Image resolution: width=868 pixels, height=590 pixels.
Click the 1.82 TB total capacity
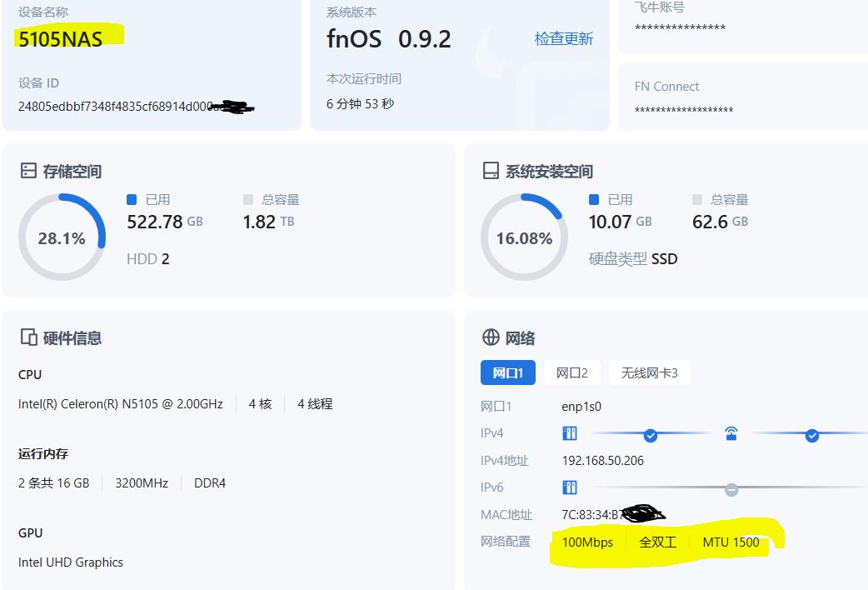pos(268,222)
